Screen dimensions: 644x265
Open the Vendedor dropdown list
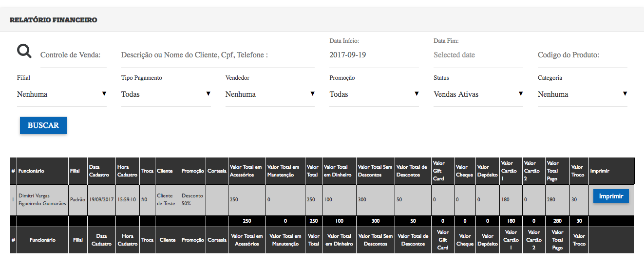(x=270, y=94)
